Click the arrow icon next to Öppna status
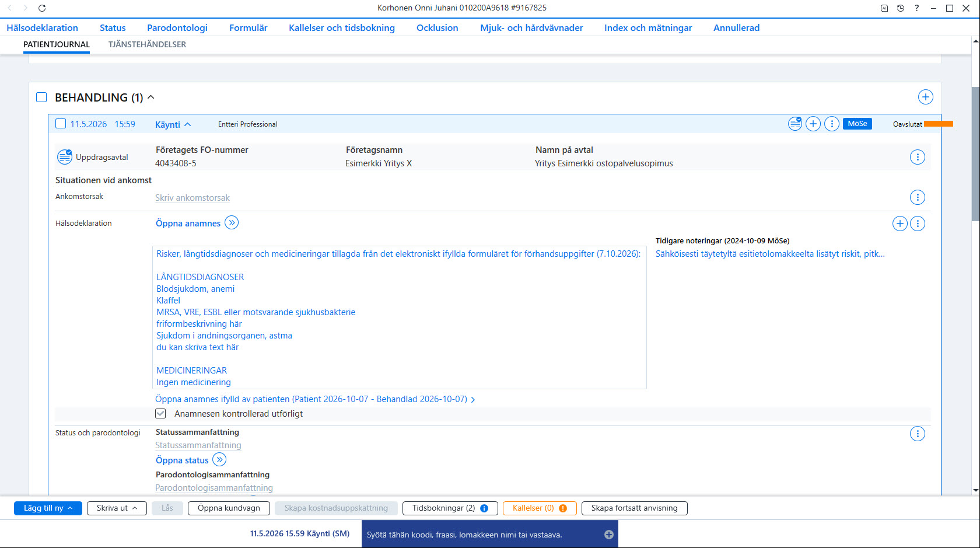Image resolution: width=980 pixels, height=548 pixels. point(219,460)
